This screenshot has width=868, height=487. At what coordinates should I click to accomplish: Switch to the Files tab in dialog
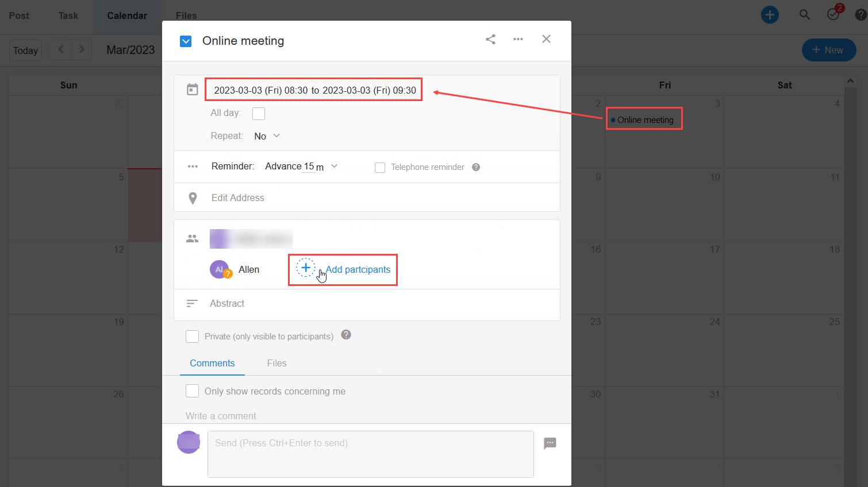point(276,363)
